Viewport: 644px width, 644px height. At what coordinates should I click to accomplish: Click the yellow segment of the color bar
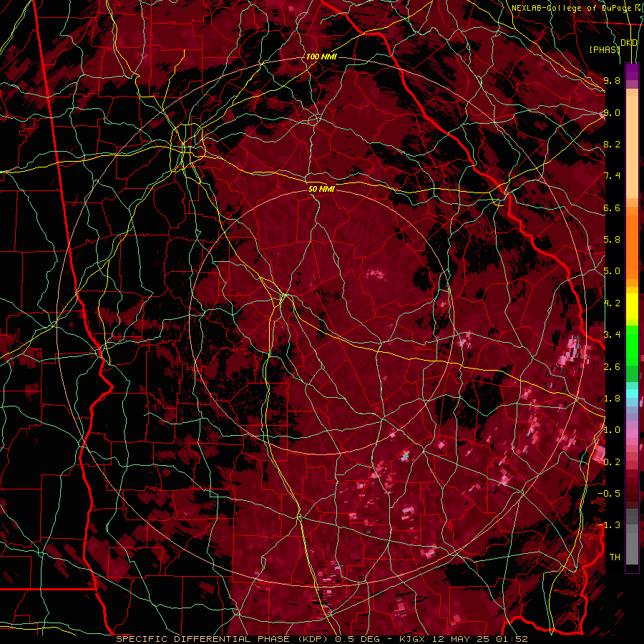632,307
